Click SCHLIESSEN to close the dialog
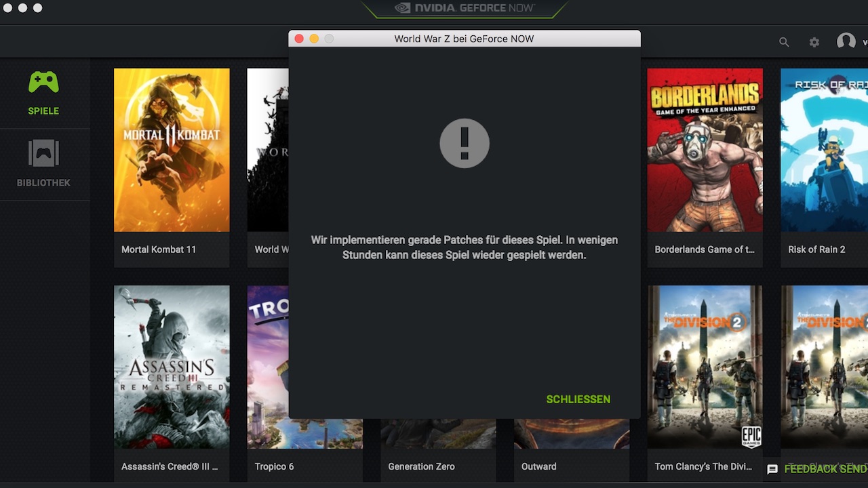Image resolution: width=868 pixels, height=488 pixels. tap(578, 399)
